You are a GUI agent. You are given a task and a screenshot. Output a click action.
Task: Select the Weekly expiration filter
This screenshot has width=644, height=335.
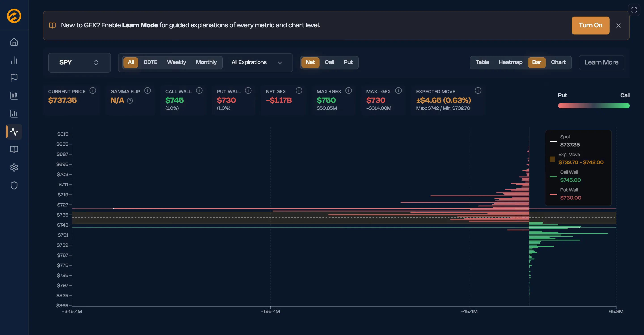point(176,62)
